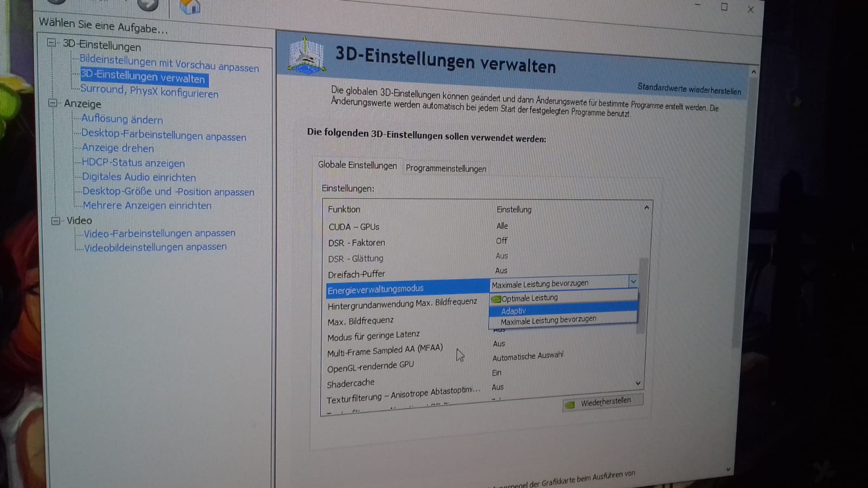Switch to the Globale Einstellungen tab

coord(358,165)
